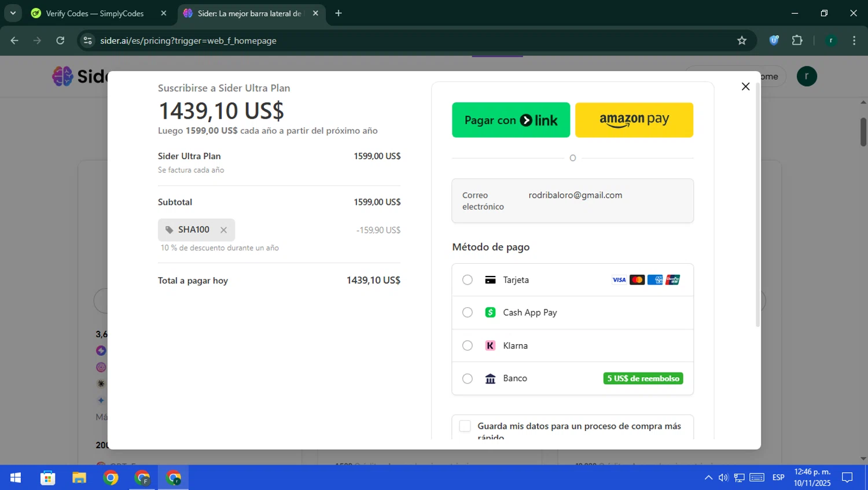Open network settings tray icon
The width and height of the screenshot is (868, 490).
(740, 478)
